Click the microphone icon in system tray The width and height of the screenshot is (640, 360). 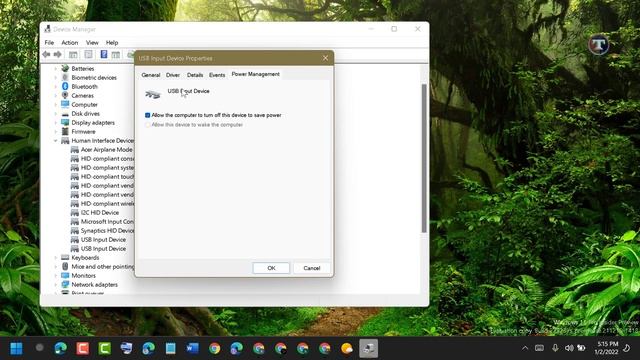(555, 348)
